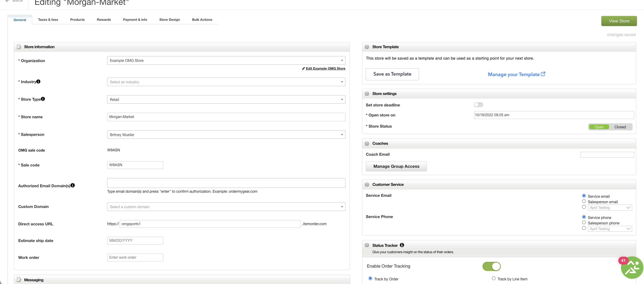The width and height of the screenshot is (644, 284).
Task: Click the Authorized Email Domain info icon
Action: [73, 185]
